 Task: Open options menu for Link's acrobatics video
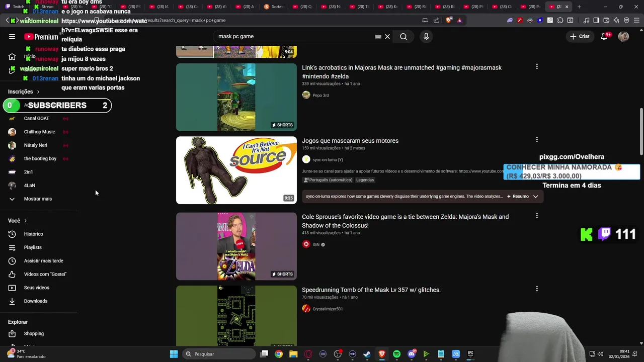(x=537, y=66)
